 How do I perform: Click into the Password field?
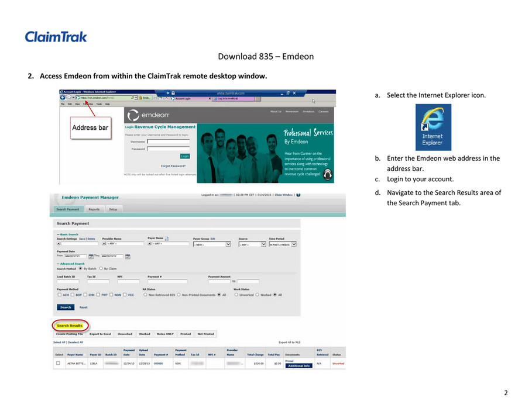click(169, 148)
